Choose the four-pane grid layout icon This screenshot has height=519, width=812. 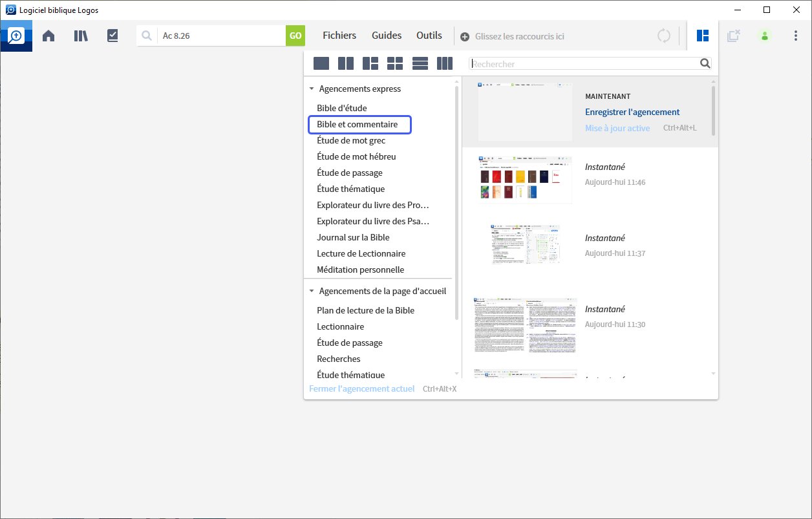(395, 63)
